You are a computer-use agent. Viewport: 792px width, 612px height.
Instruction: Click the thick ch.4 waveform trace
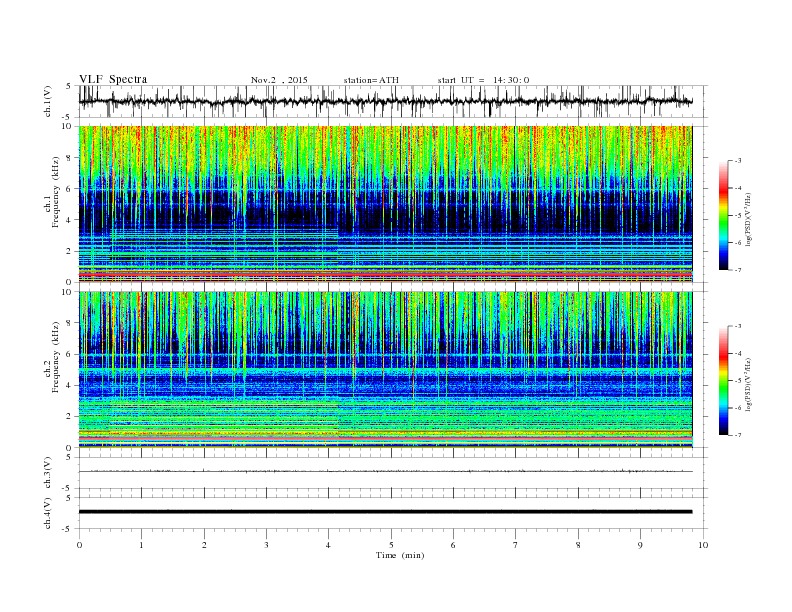385,512
